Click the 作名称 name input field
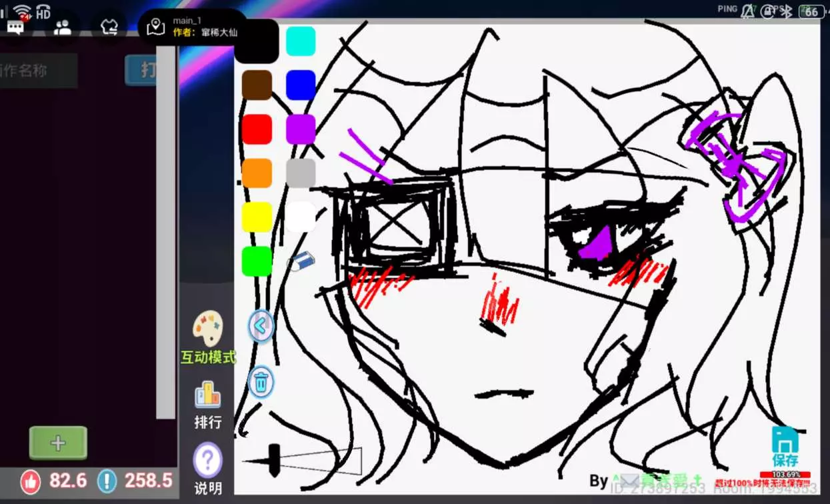This screenshot has width=830, height=504. point(39,71)
